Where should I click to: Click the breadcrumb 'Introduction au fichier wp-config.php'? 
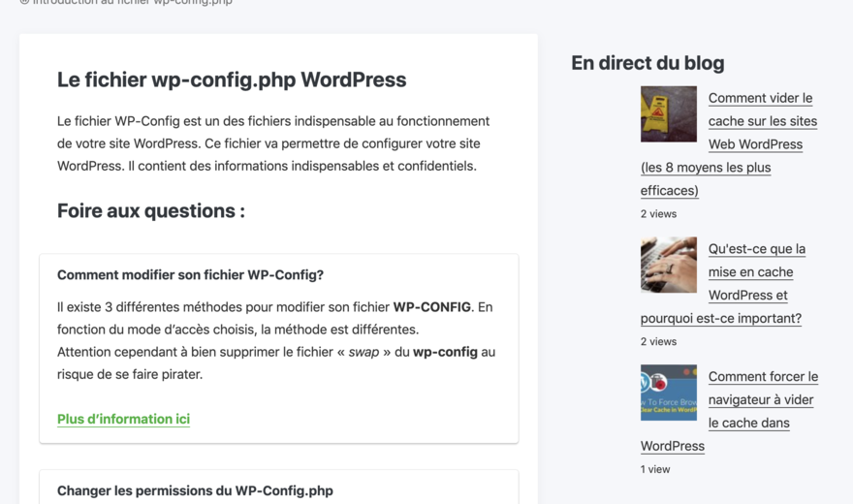tap(132, 2)
